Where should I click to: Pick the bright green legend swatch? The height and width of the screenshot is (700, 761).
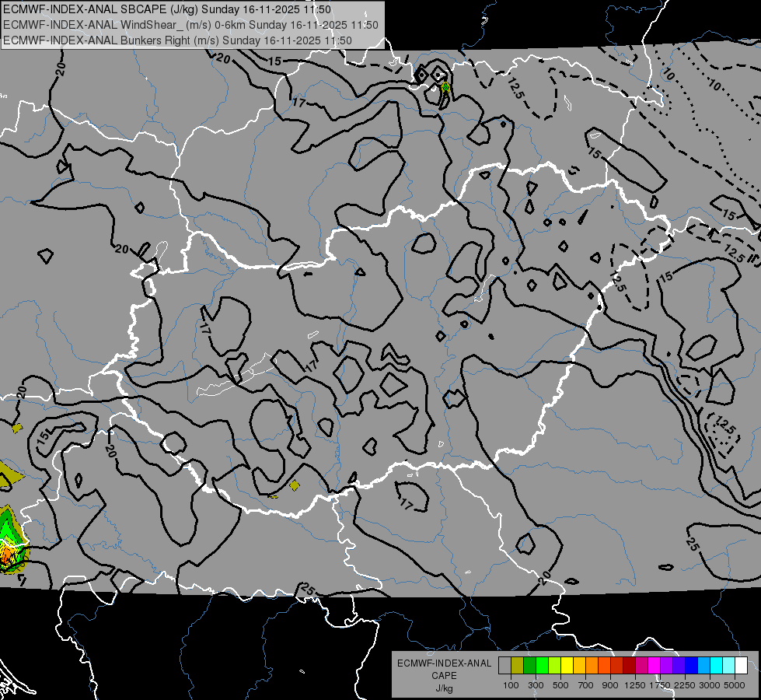coord(542,666)
